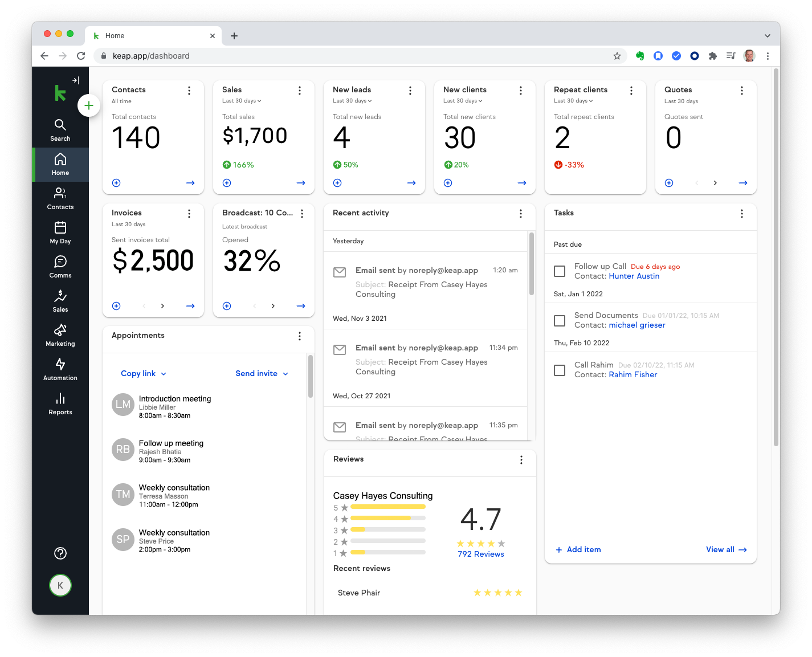Open the Reviews widget three-dot menu

pyautogui.click(x=521, y=460)
